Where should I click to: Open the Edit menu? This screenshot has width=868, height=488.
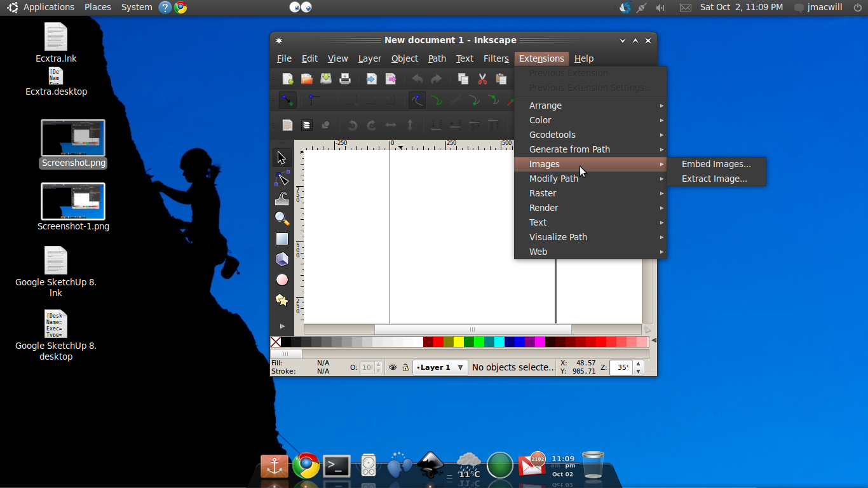(x=309, y=58)
